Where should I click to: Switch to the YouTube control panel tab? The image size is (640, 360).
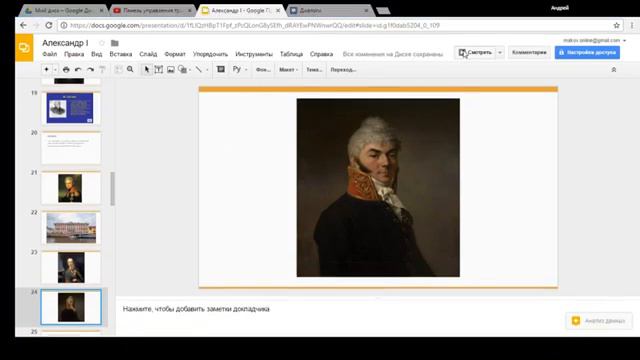[x=152, y=10]
